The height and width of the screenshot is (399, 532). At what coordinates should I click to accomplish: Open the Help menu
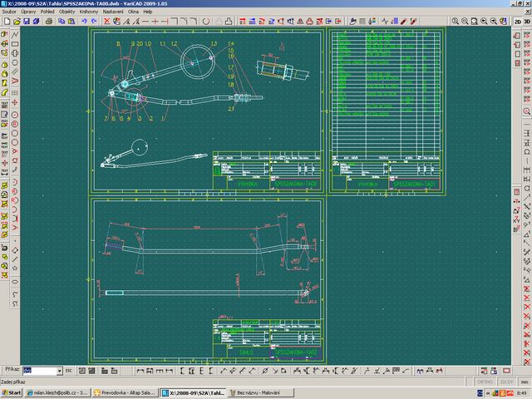(148, 12)
